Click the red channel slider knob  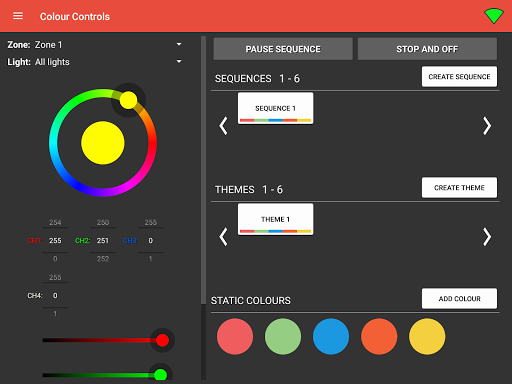pyautogui.click(x=162, y=340)
